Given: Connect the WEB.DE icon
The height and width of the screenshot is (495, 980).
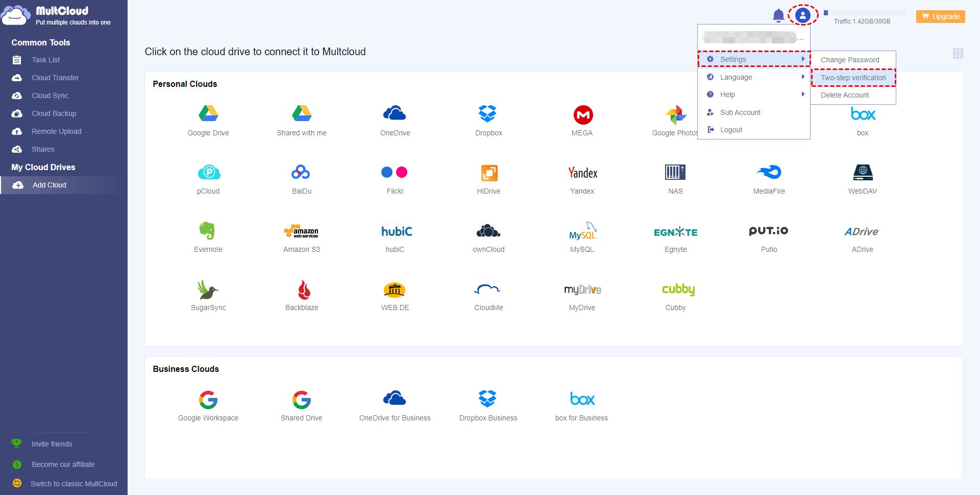Looking at the screenshot, I should (395, 290).
